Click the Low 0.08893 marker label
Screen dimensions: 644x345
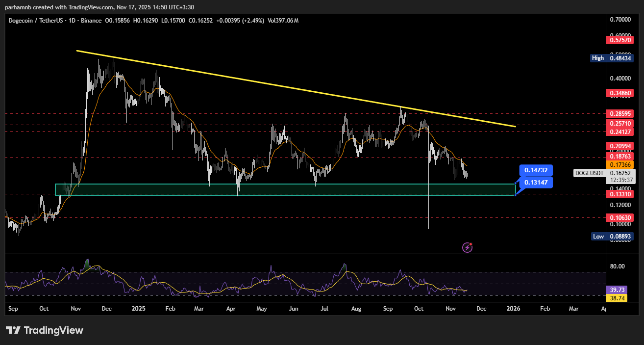coord(613,236)
